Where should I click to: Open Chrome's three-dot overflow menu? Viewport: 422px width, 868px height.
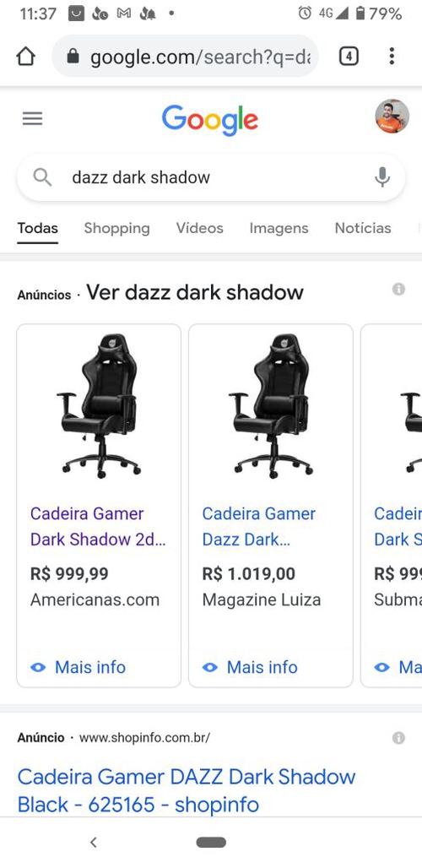point(392,56)
